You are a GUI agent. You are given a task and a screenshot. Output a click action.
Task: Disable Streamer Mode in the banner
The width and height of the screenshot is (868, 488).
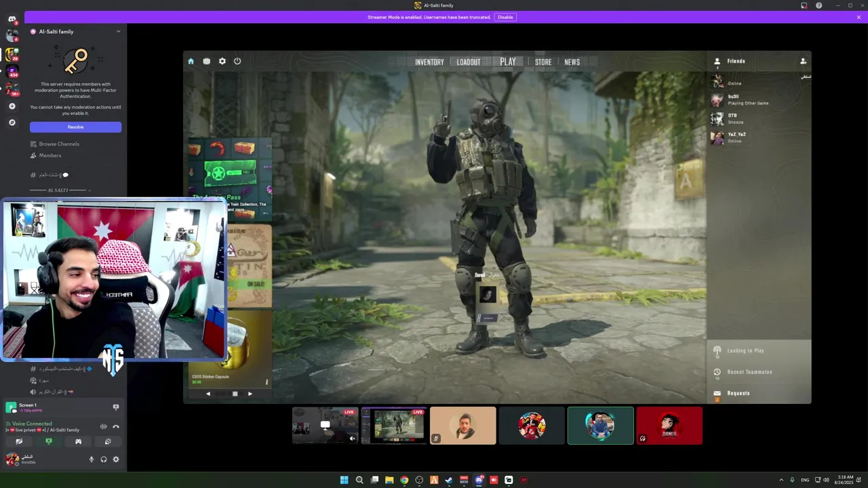click(x=505, y=17)
